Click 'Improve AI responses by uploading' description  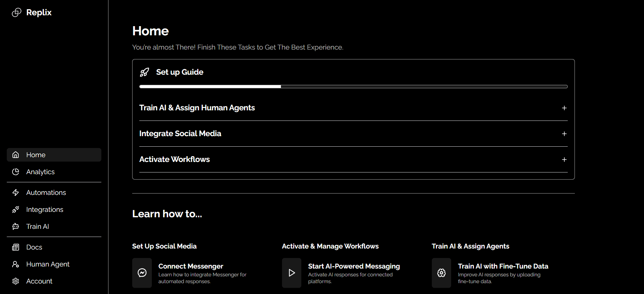point(499,278)
